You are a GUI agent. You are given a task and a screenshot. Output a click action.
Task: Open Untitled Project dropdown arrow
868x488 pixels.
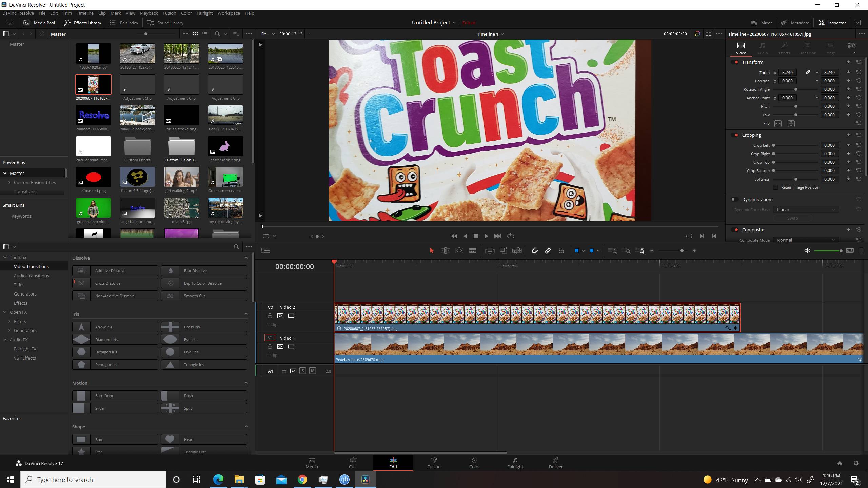point(454,23)
